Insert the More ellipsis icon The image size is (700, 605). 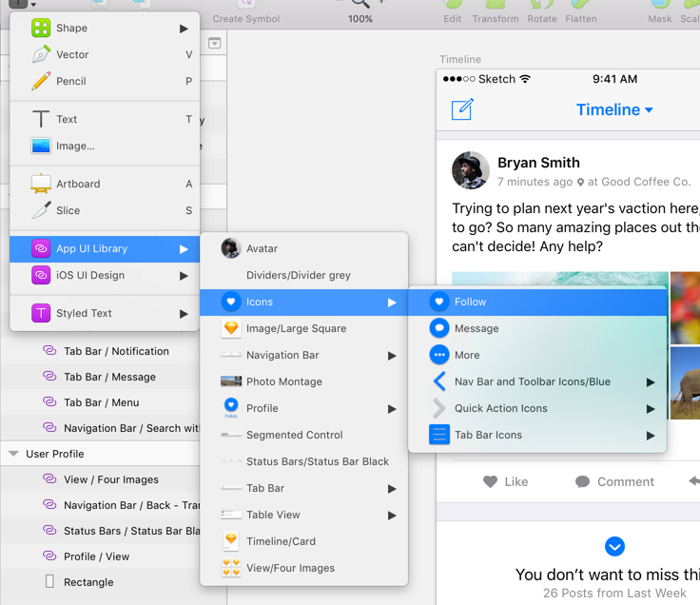pos(537,356)
